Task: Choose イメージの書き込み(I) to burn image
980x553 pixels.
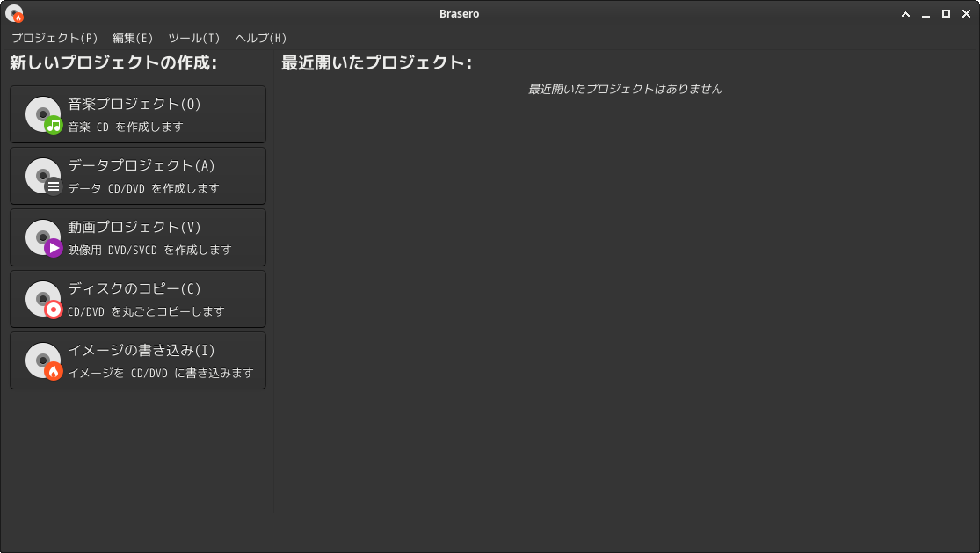Action: 138,360
